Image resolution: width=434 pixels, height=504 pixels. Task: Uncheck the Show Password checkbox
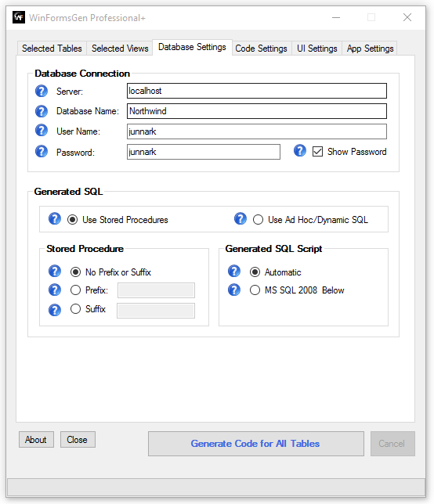(x=317, y=151)
